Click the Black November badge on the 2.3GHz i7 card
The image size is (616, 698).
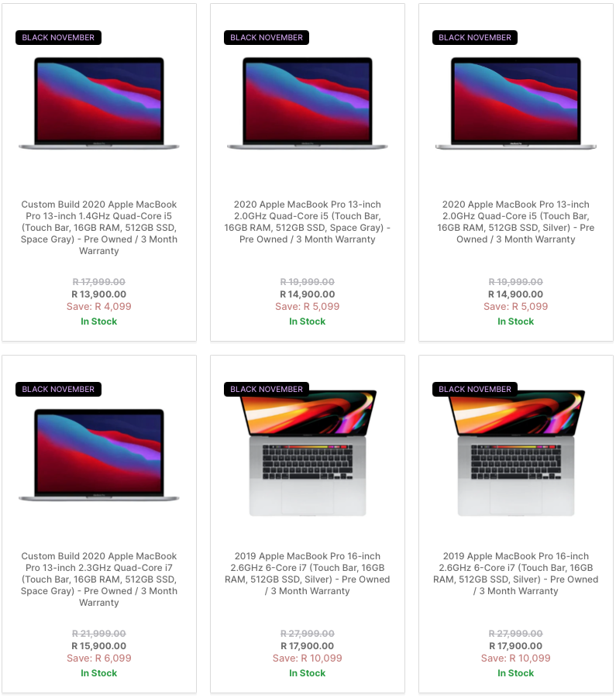(x=58, y=389)
